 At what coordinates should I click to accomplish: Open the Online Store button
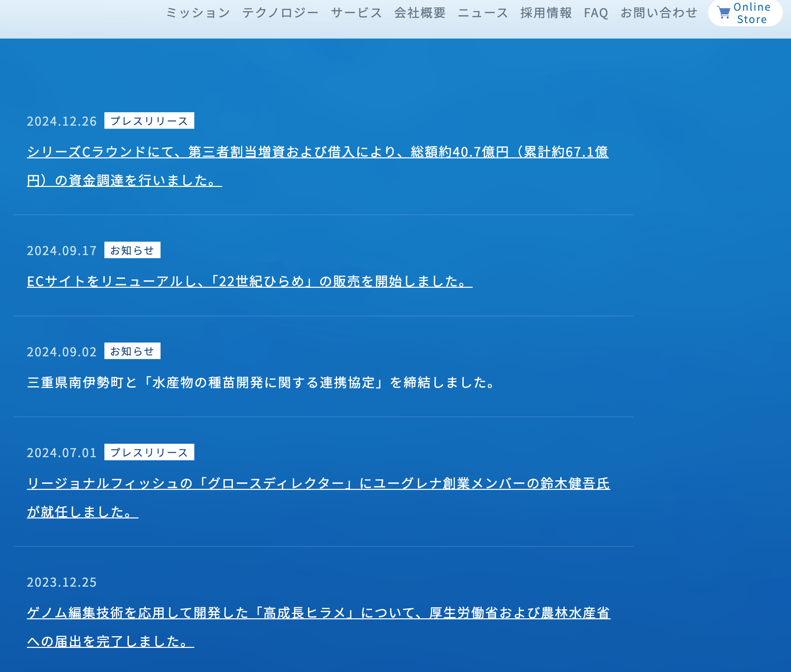[745, 13]
